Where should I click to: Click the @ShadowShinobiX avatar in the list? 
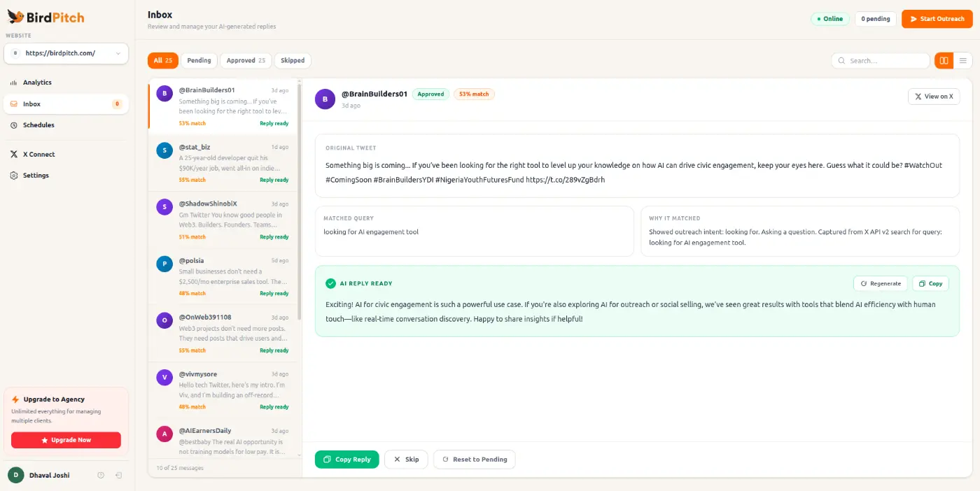(x=164, y=207)
